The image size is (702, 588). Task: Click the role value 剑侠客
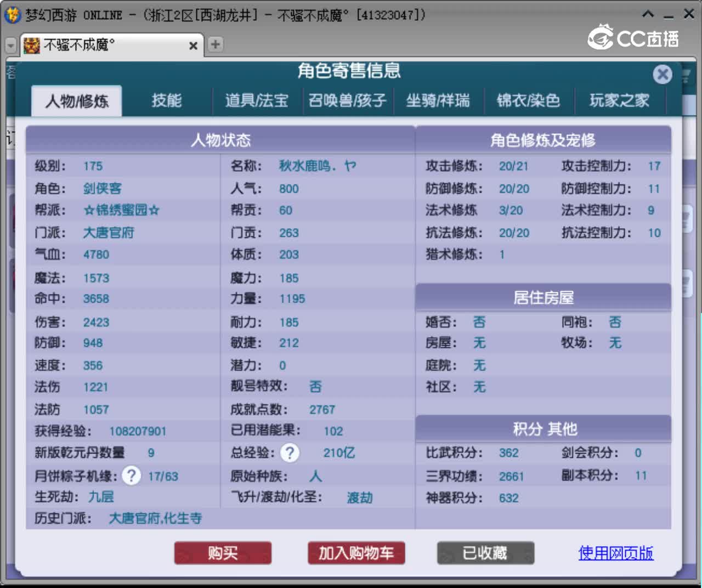point(103,188)
